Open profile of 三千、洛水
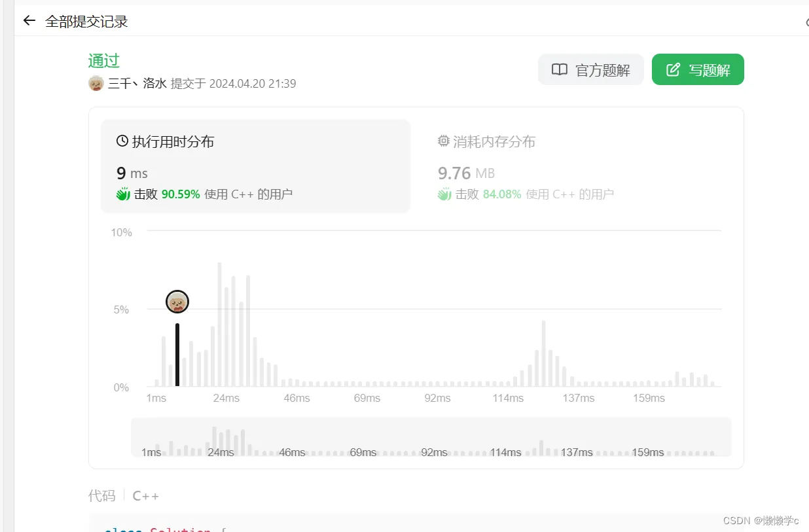Screen dimensions: 809x532 tap(137, 84)
